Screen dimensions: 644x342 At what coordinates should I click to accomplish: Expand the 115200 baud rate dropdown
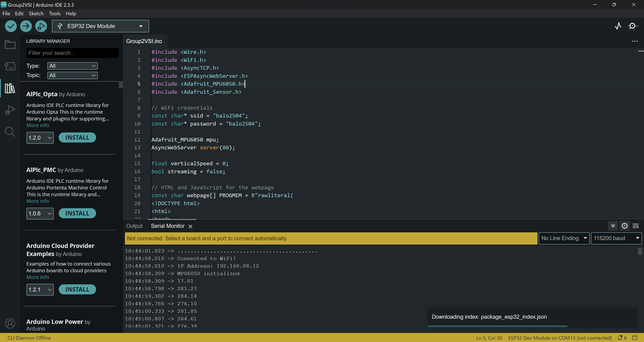pos(616,238)
